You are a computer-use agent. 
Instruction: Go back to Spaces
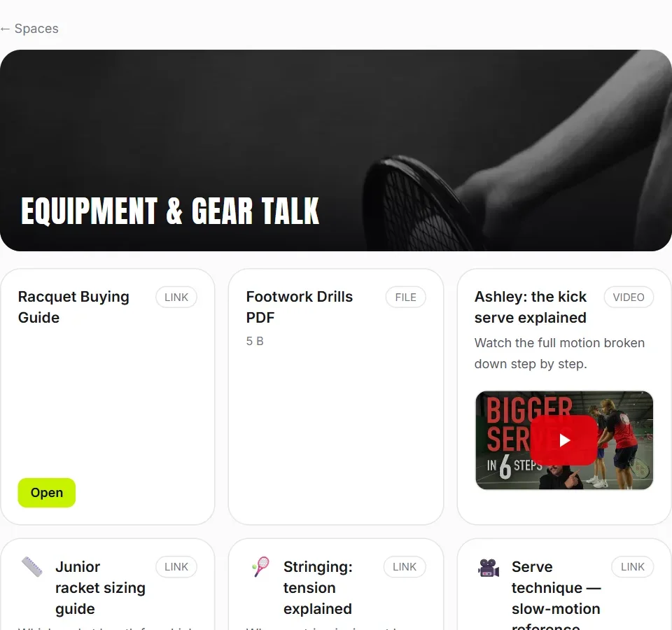click(x=29, y=28)
